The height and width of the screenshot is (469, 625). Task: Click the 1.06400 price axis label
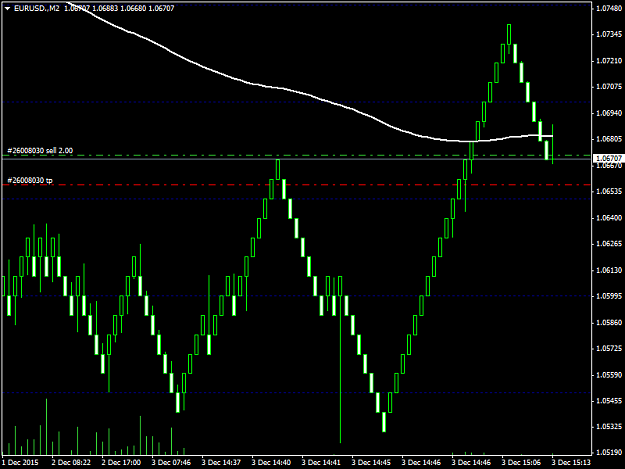click(x=609, y=218)
